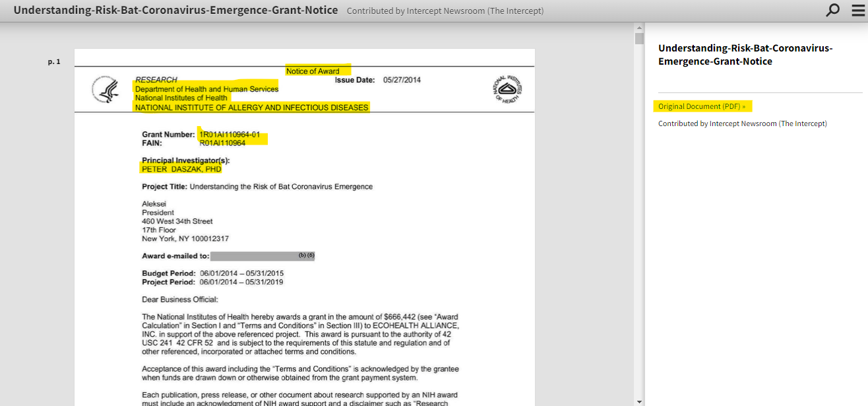Viewport: 868px width, 406px height.
Task: Click 'Dear Business Official:' text
Action: coord(180,299)
